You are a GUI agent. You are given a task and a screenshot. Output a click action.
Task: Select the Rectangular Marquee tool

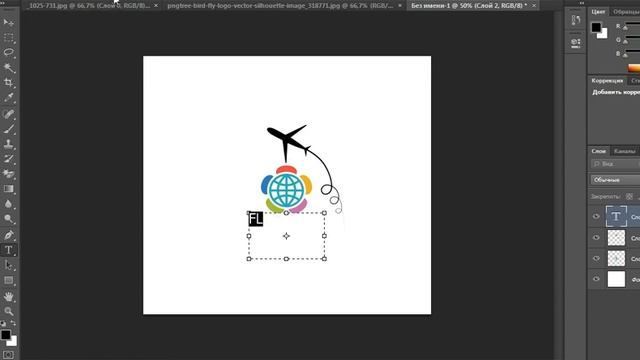[8, 38]
